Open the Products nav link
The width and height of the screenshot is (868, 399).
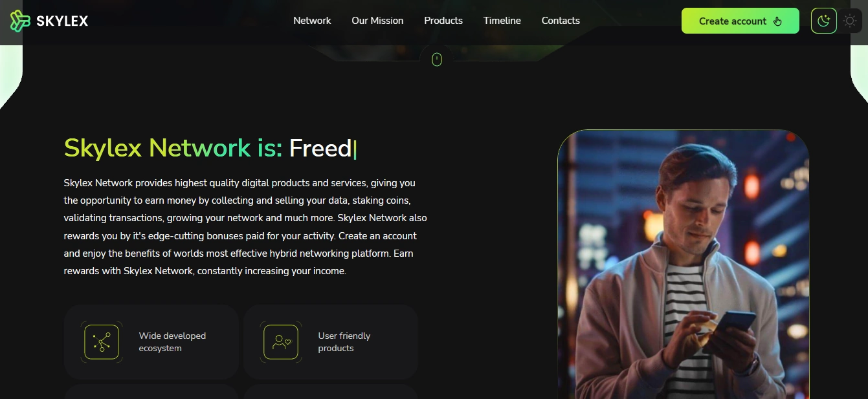[x=443, y=21]
